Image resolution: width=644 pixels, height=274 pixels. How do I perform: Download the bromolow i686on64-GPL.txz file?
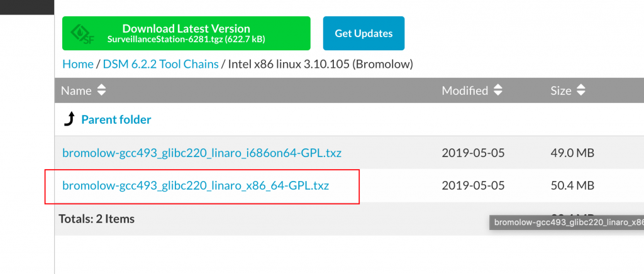202,153
